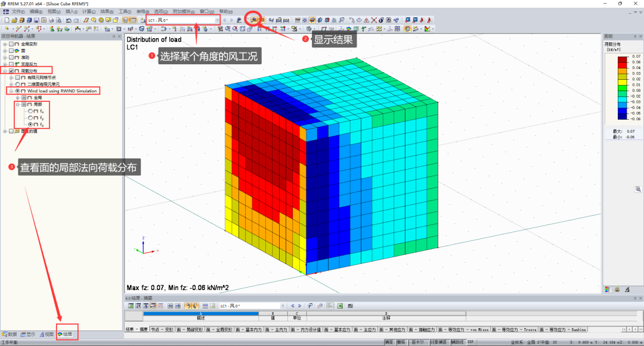Collapse the 荷载分布 tree node
The height and width of the screenshot is (346, 644).
[x=5, y=71]
